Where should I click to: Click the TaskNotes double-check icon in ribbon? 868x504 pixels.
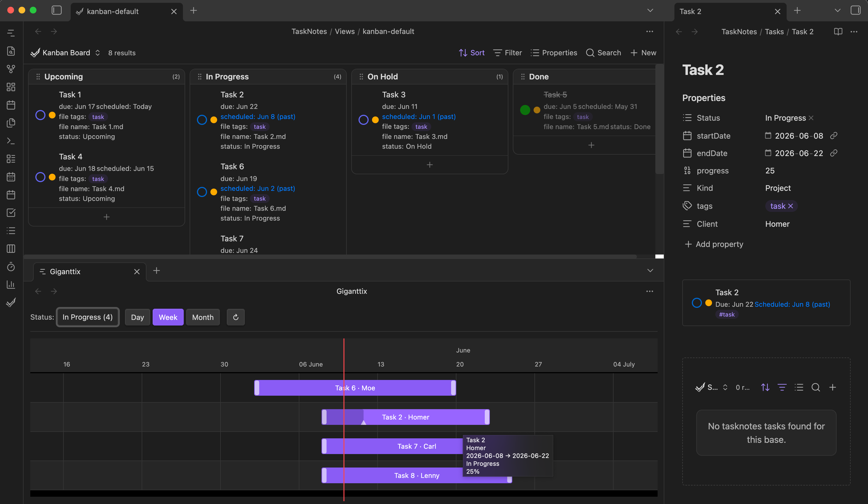point(11,303)
